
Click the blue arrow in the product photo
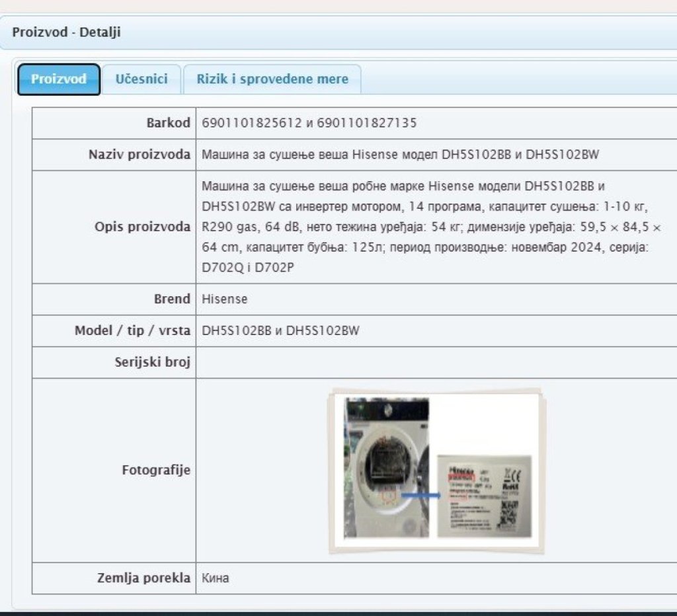click(422, 494)
